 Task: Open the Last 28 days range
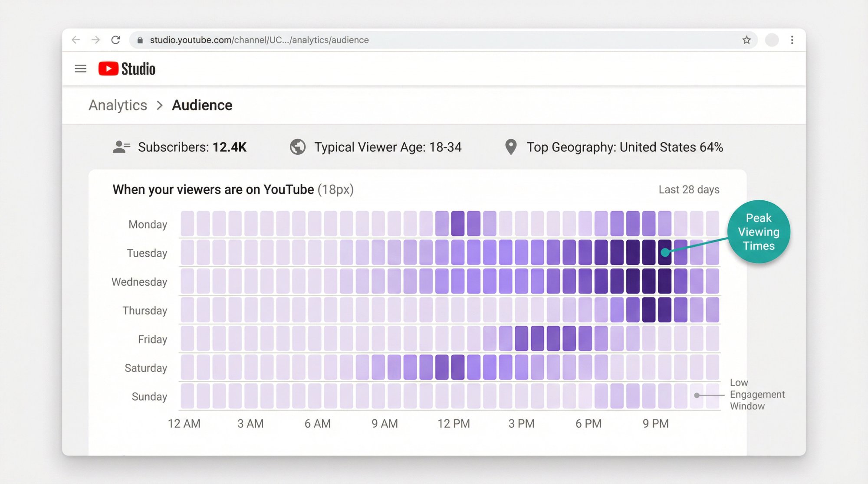pos(689,190)
